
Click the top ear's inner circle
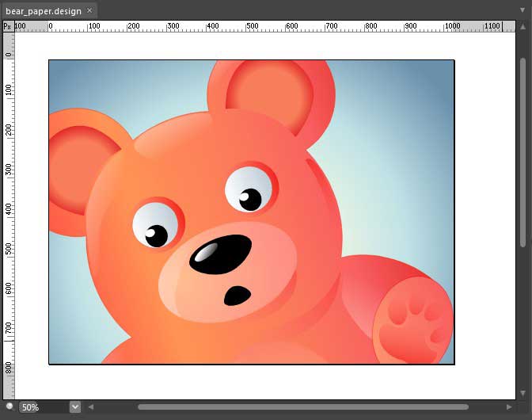click(269, 97)
